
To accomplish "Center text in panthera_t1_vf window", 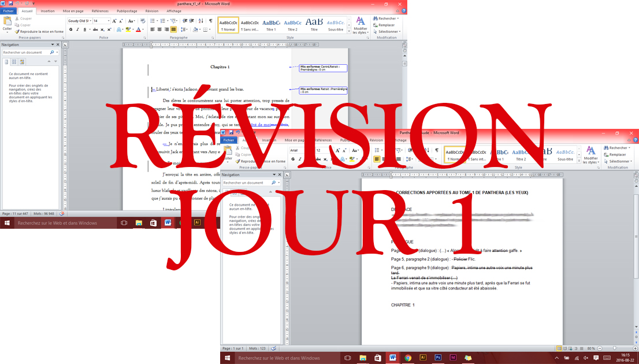I will pyautogui.click(x=159, y=29).
